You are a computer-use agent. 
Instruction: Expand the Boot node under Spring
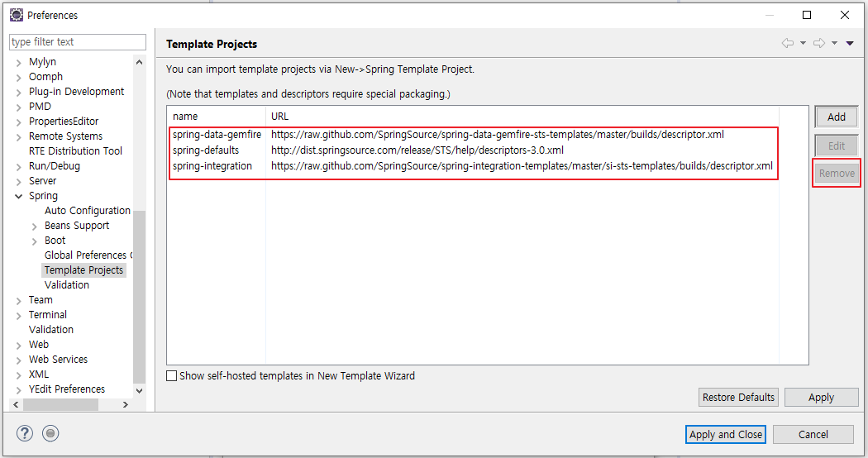35,241
